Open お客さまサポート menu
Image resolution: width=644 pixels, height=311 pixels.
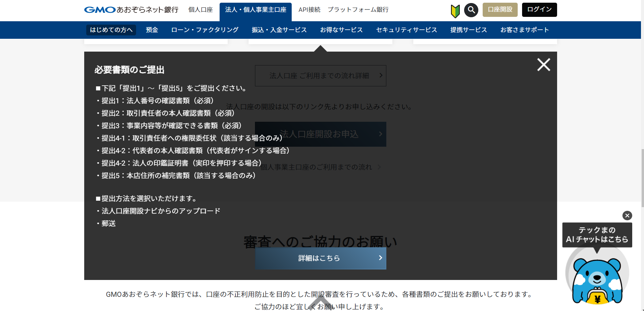pos(525,30)
